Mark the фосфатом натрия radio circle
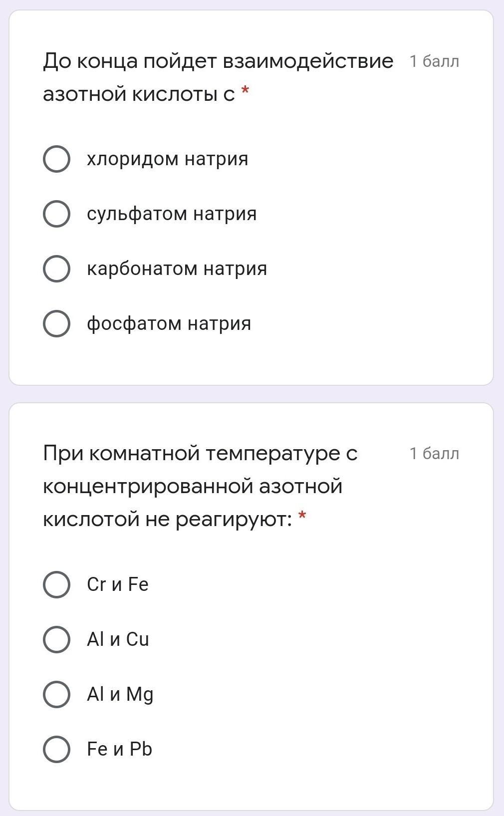Image resolution: width=504 pixels, height=816 pixels. (56, 324)
